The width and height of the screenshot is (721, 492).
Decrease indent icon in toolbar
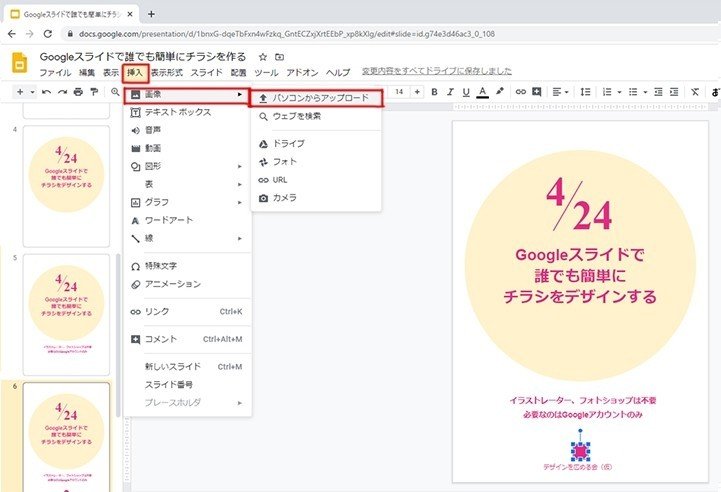(x=658, y=92)
